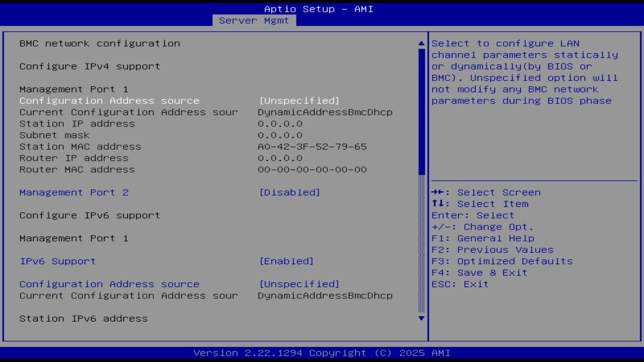Switch to the Server Mgmt tab
Image resolution: width=644 pixels, height=362 pixels.
tap(254, 20)
